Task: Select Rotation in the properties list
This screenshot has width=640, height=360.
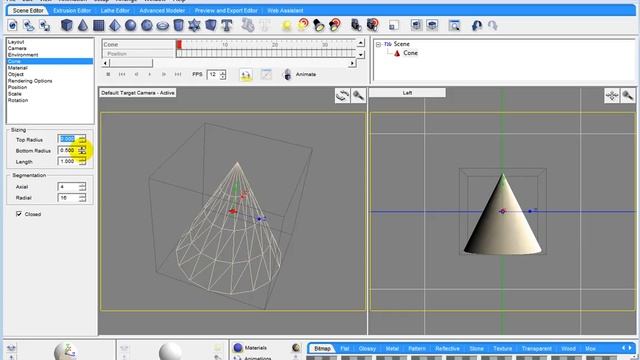Action: tap(50, 100)
